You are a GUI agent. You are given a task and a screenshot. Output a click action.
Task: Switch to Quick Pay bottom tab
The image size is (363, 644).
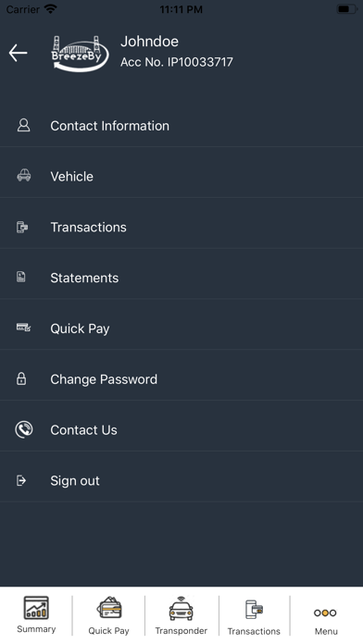pos(109,614)
